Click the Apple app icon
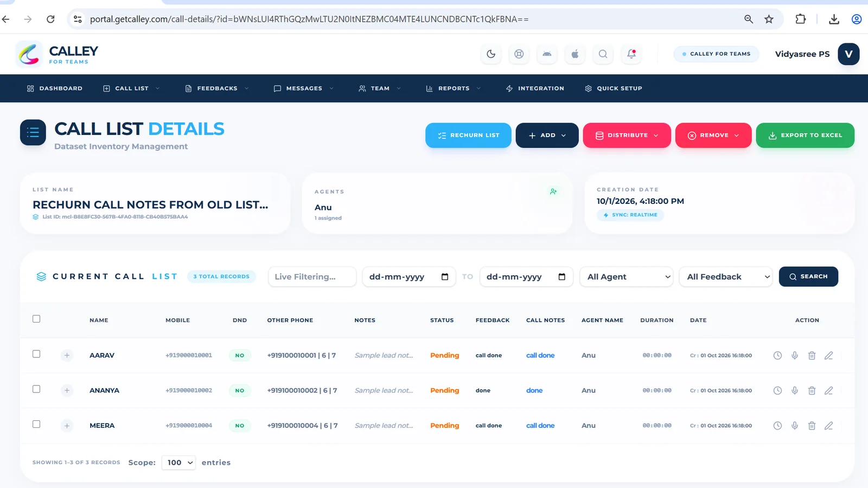868x488 pixels. (x=575, y=54)
